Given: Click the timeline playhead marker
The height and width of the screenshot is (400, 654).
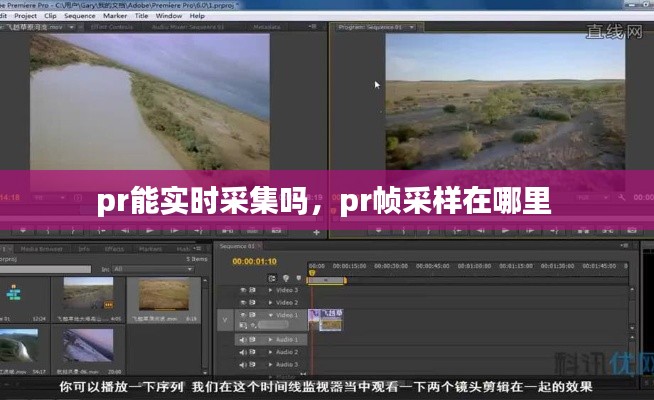Looking at the screenshot, I should tap(312, 272).
